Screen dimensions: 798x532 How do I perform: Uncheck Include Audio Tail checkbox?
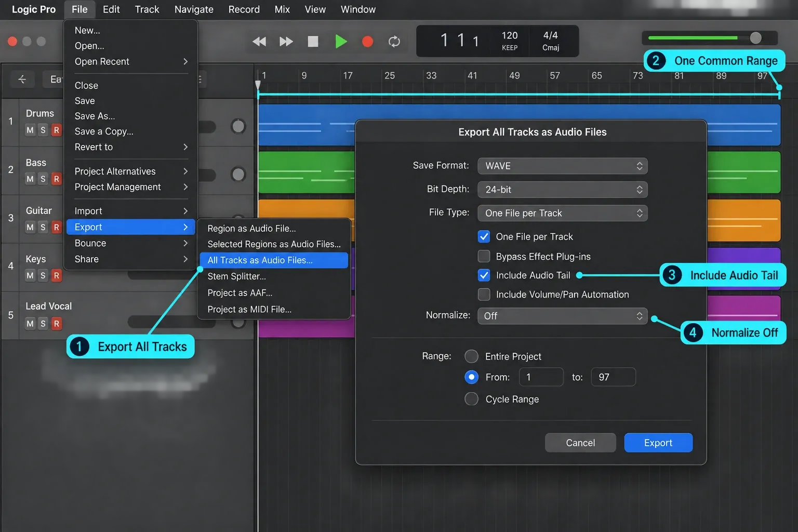484,275
